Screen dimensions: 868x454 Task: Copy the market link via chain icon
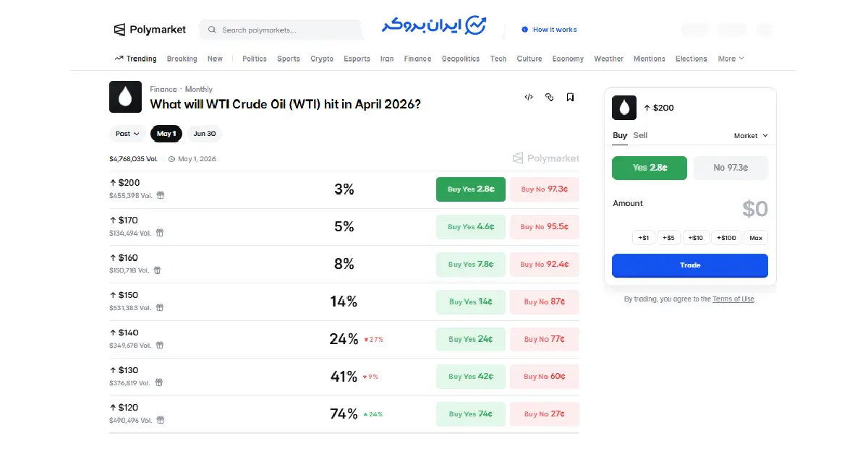549,97
